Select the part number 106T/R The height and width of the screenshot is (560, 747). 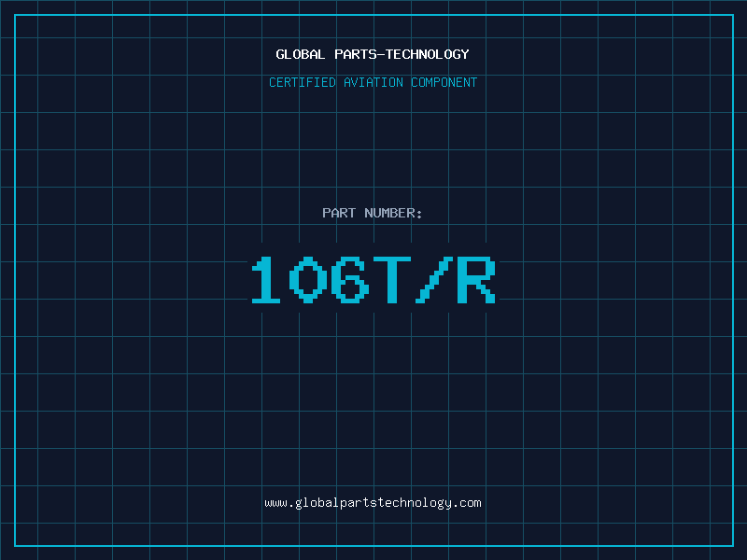tap(373, 280)
